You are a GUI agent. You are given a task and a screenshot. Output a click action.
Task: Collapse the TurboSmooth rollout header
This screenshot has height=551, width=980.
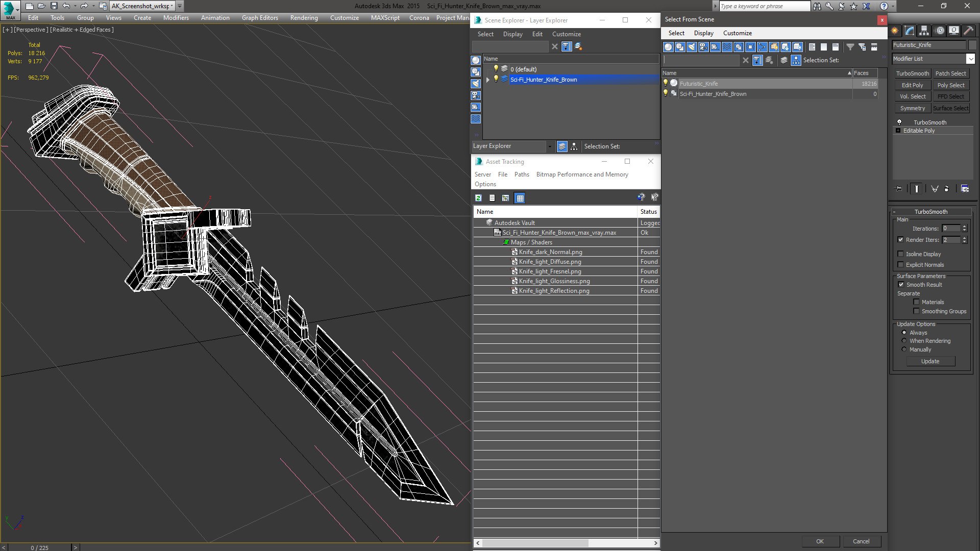(930, 212)
